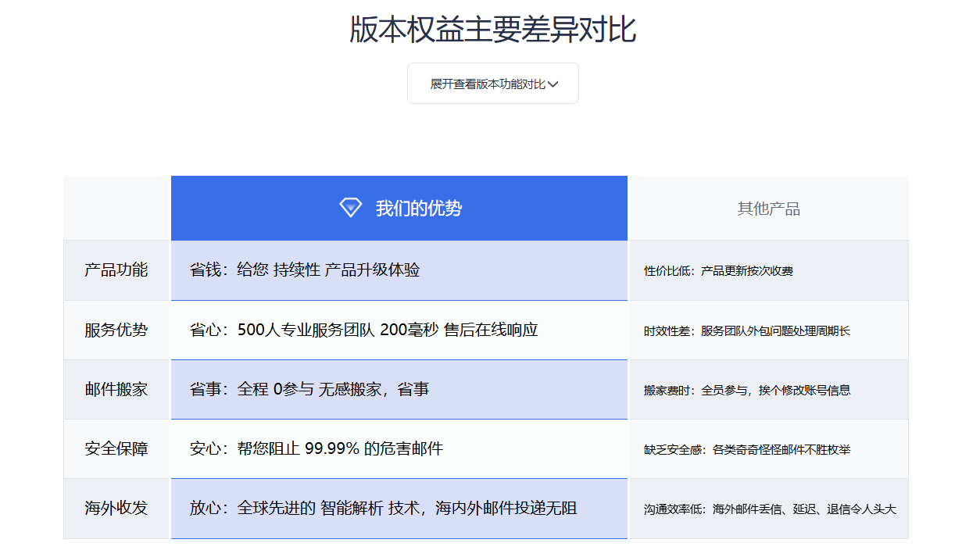Click the 放心 智能解析 technology cell
Viewport: 980px width, 550px height.
tap(399, 509)
